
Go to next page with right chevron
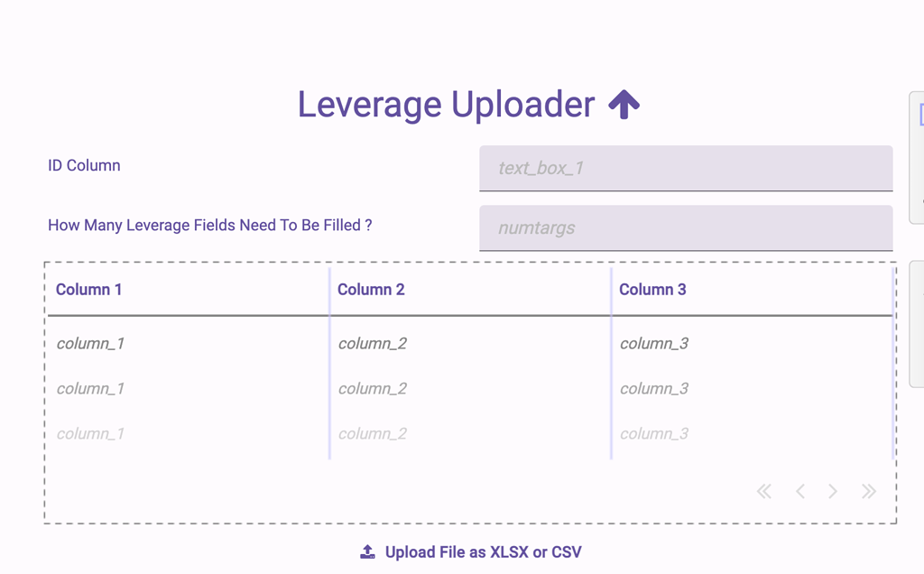pyautogui.click(x=833, y=490)
